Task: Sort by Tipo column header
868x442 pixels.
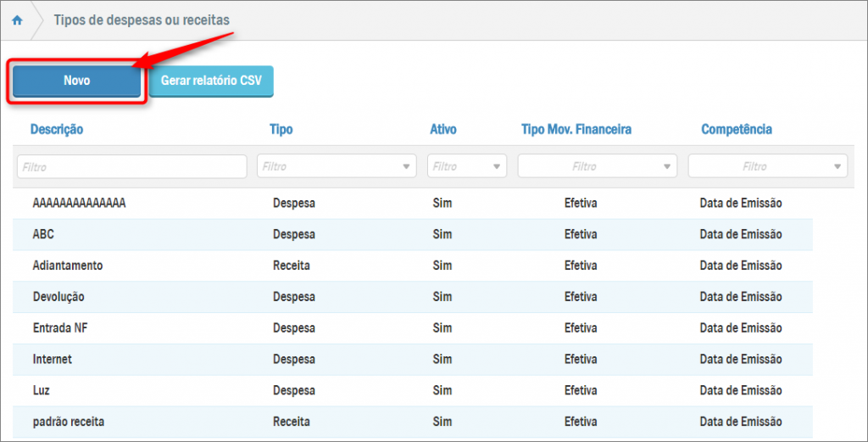Action: [x=281, y=130]
